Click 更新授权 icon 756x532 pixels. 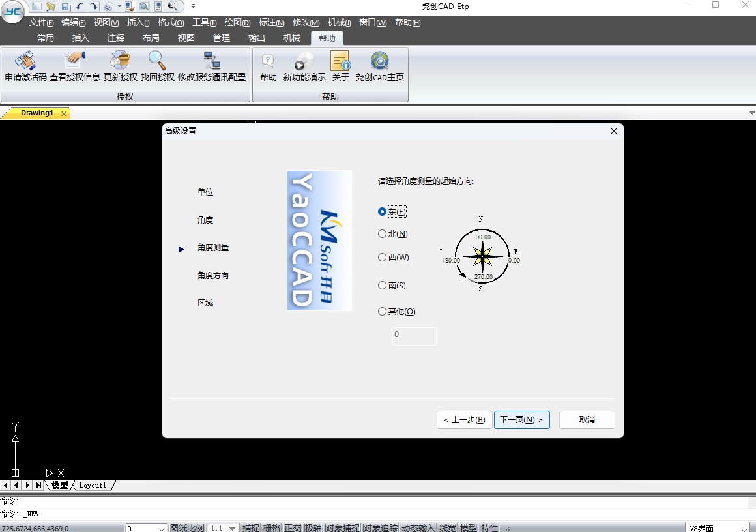120,61
